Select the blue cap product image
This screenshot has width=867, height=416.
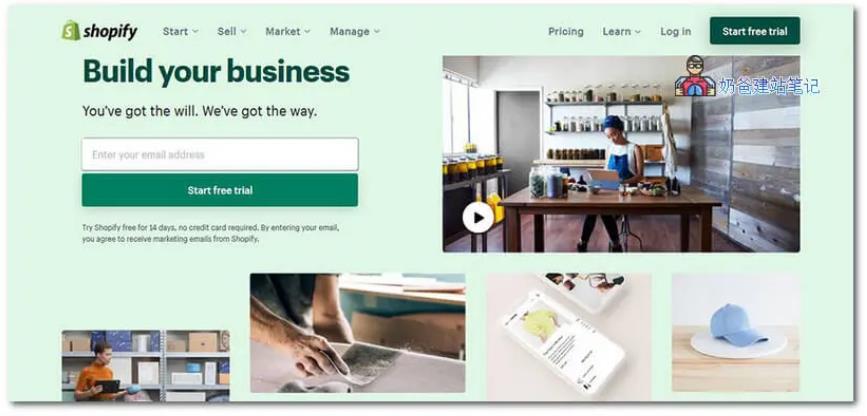pos(735,333)
